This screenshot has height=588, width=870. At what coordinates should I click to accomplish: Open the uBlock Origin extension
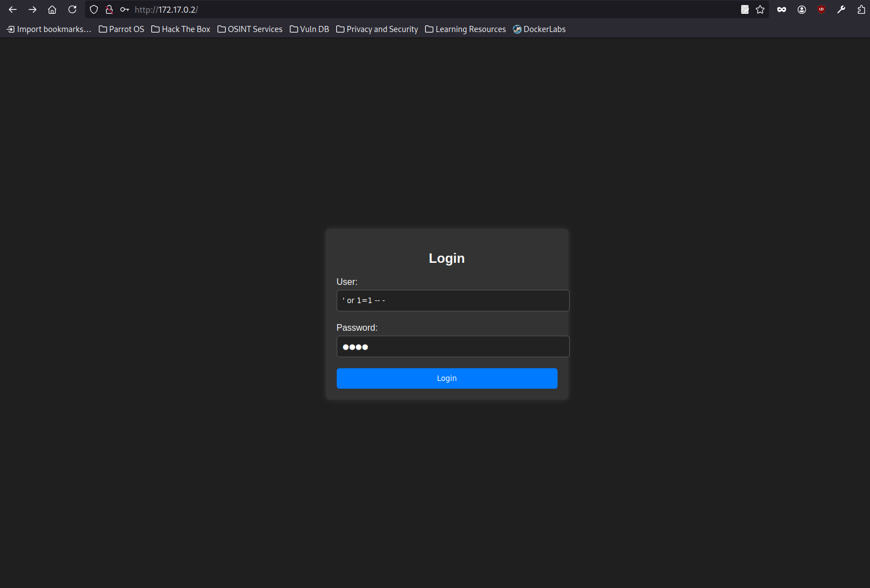(x=821, y=9)
